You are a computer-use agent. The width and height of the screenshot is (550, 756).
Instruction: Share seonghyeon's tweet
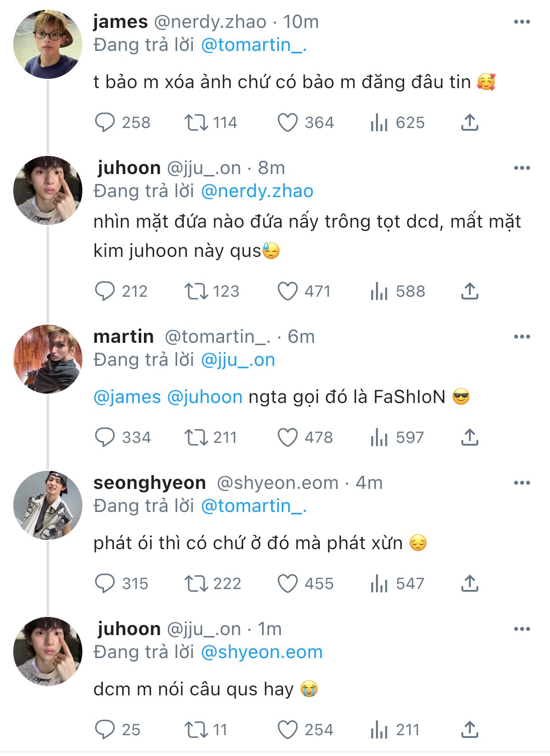[x=469, y=584]
